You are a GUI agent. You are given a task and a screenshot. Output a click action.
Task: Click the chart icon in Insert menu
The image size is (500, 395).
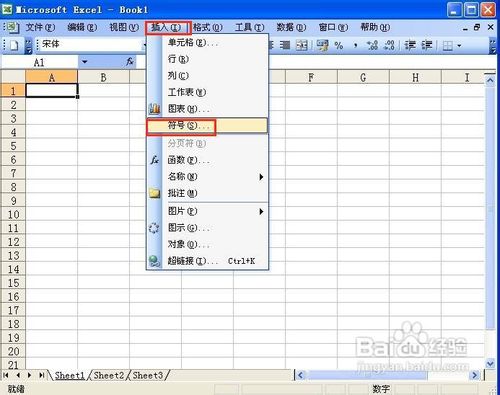click(154, 109)
